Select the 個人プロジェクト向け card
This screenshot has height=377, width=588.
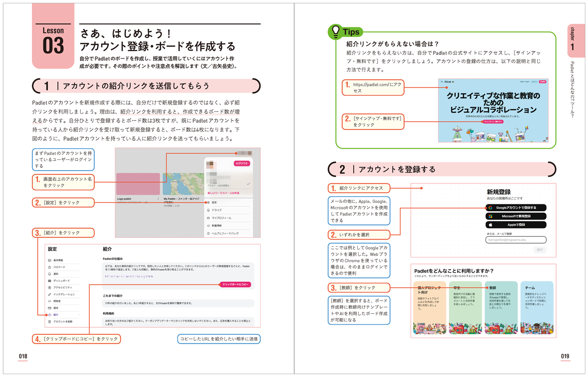click(x=430, y=307)
